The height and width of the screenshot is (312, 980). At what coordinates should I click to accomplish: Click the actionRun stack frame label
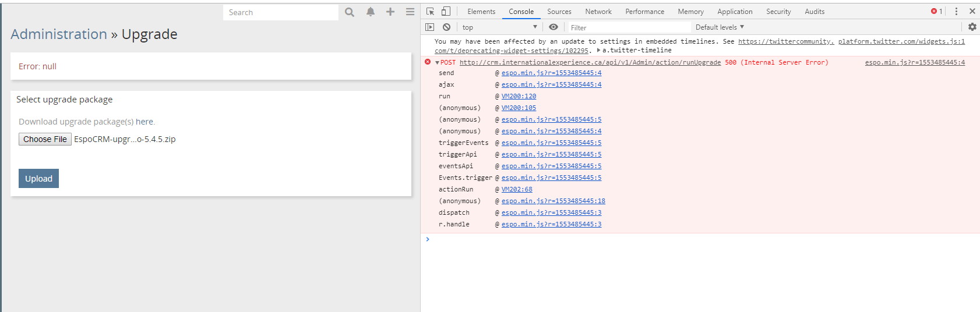tap(456, 189)
